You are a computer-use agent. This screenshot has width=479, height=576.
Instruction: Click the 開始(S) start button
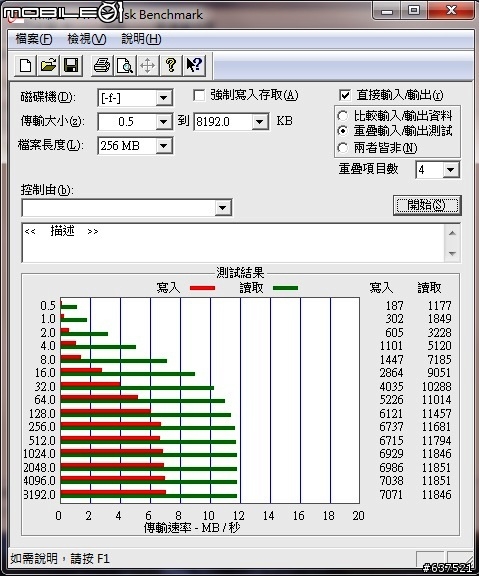coord(427,205)
